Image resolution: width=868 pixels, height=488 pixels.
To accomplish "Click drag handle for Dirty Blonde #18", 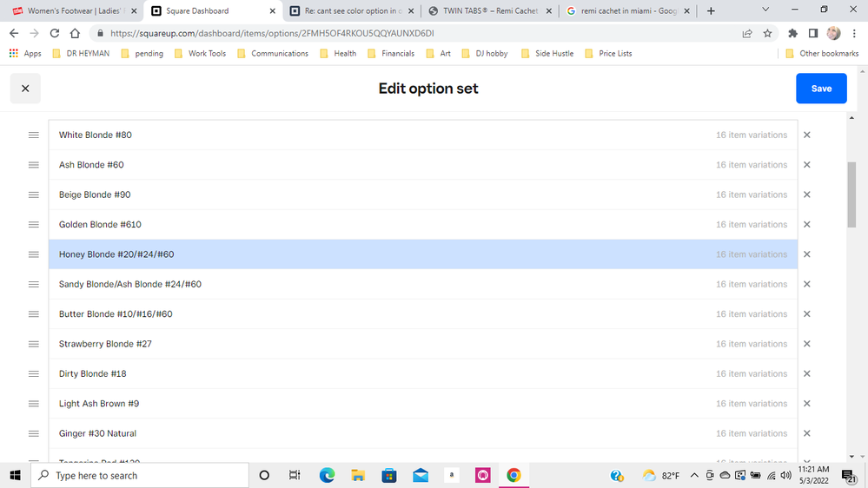I will coord(34,373).
